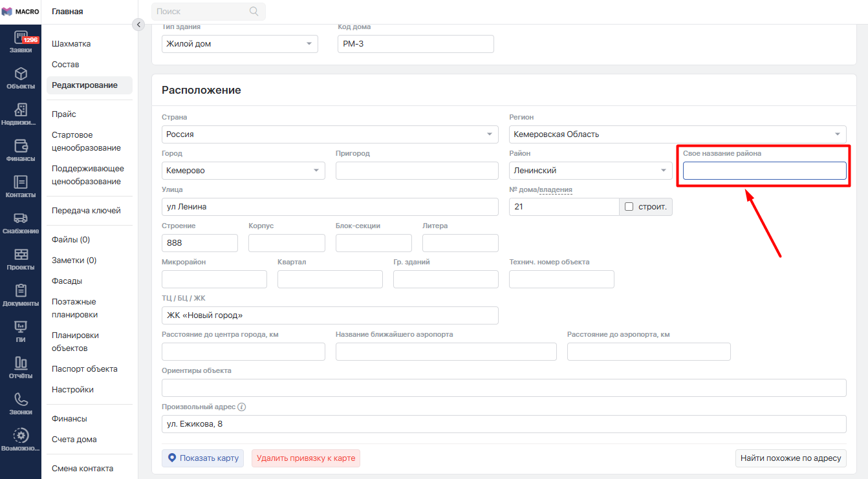Click info icon next to Произвольный адрес
Image resolution: width=868 pixels, height=479 pixels.
[x=242, y=407]
